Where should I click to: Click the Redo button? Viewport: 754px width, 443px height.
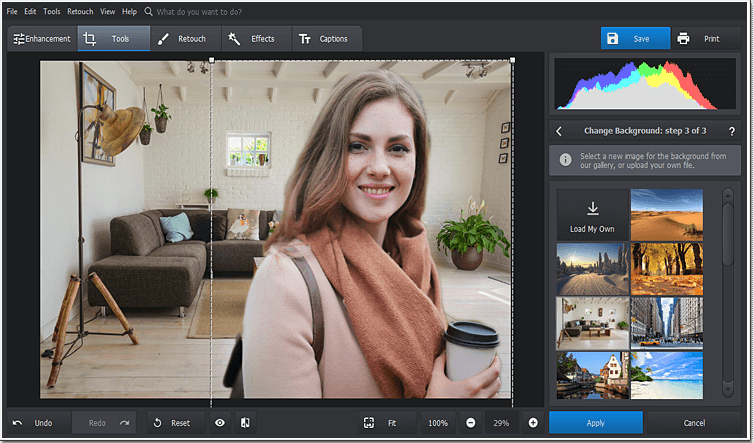pyautogui.click(x=104, y=423)
